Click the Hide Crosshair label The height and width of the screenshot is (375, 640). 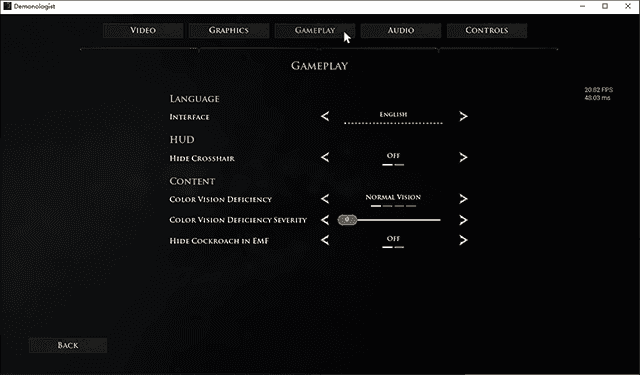click(x=202, y=158)
